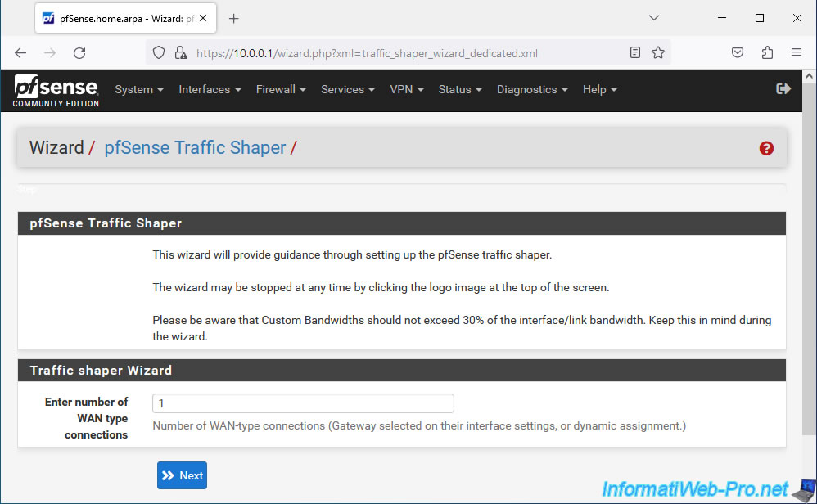Close the pfSense.home.arpa browser tab
This screenshot has height=504, width=817.
click(x=203, y=18)
